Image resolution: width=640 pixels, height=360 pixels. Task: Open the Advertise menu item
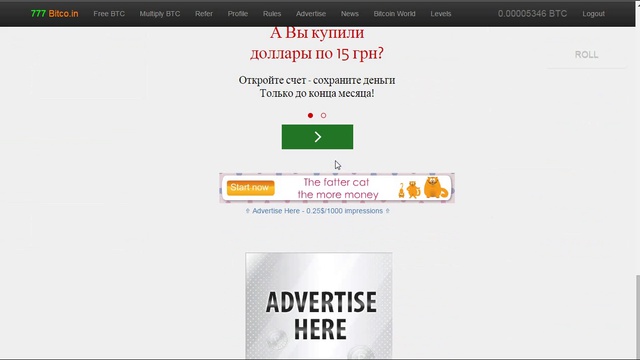point(311,13)
